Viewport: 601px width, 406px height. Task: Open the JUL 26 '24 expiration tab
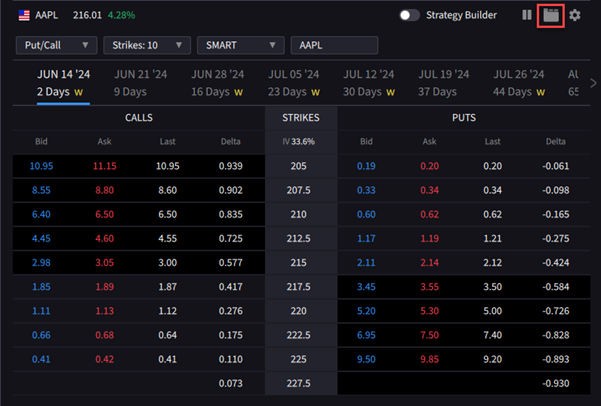(x=519, y=83)
